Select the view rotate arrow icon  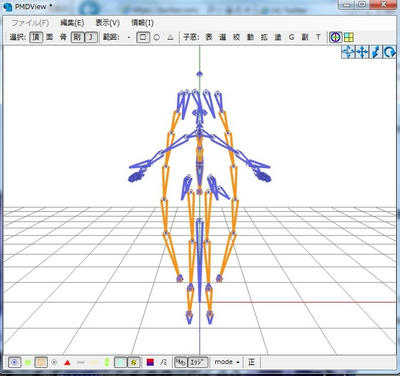389,52
